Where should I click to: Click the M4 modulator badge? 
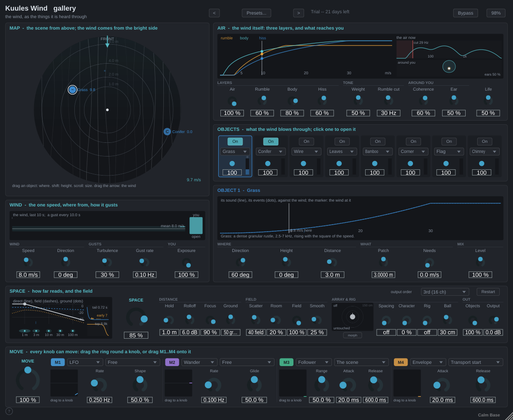[x=401, y=362]
